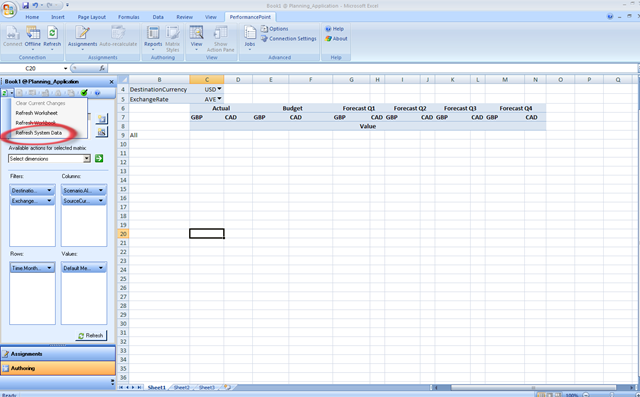Click About in the ribbon Help group
640x397 pixels.
click(x=336, y=38)
